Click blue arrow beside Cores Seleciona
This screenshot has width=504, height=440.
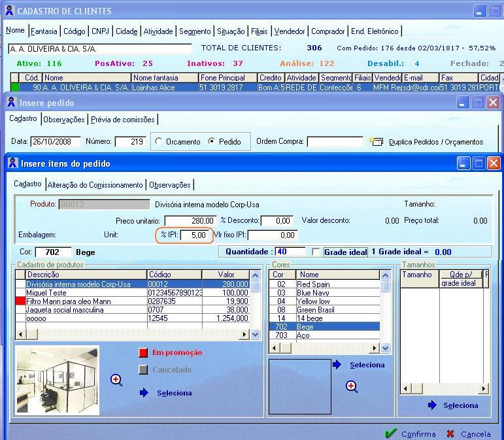tap(337, 364)
